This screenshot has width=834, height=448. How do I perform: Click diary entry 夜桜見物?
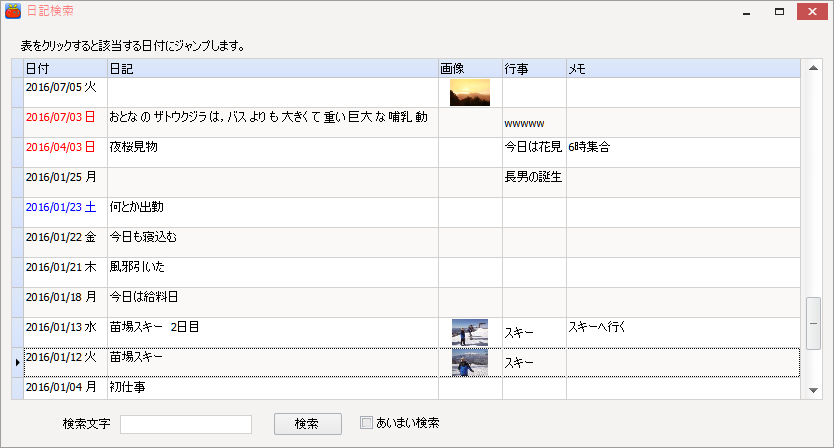273,153
